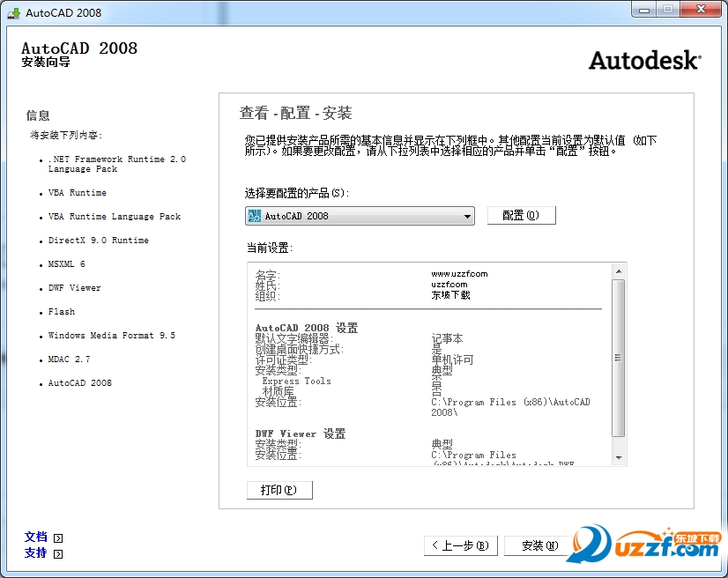The width and height of the screenshot is (728, 578).
Task: Click the arrow icon next to 支持
Action: 58,554
